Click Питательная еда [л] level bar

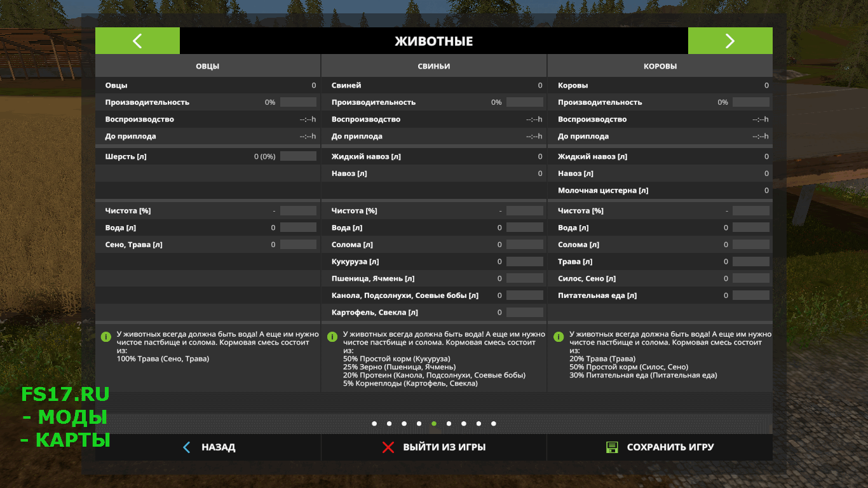pyautogui.click(x=751, y=295)
